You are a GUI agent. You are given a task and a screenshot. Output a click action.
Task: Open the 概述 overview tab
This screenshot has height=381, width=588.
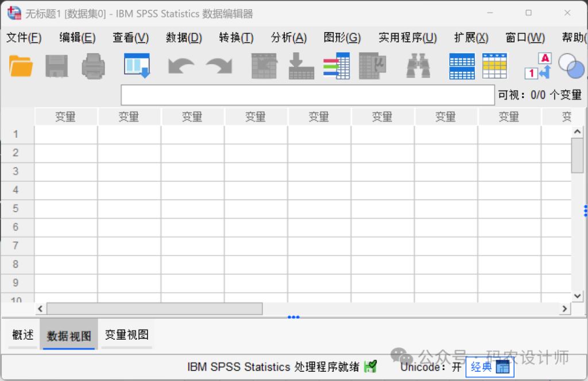(x=23, y=335)
